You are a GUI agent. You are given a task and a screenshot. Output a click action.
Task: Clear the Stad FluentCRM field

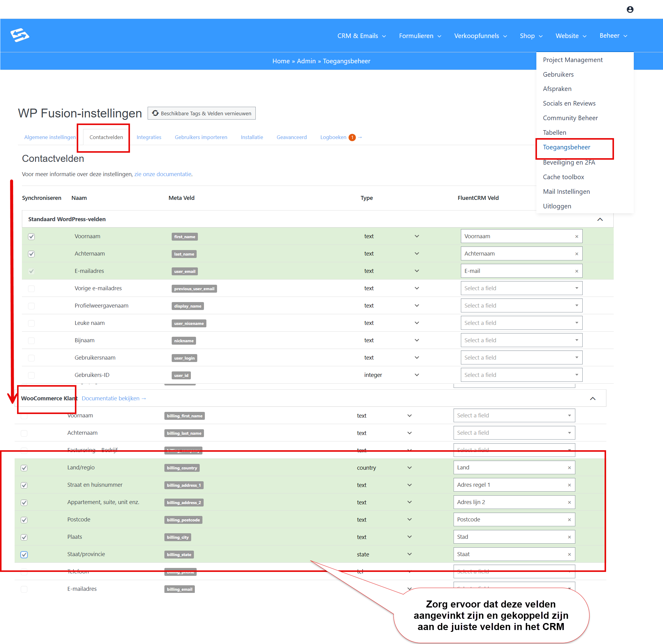(569, 537)
